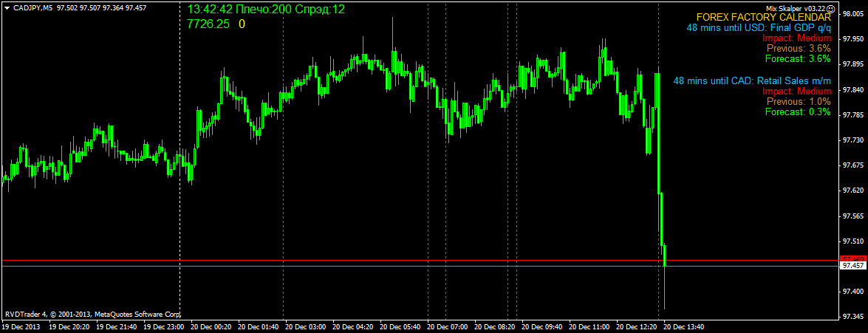Image resolution: width=868 pixels, height=333 pixels.
Task: Click the Previous: 3.6% value
Action: coord(799,48)
